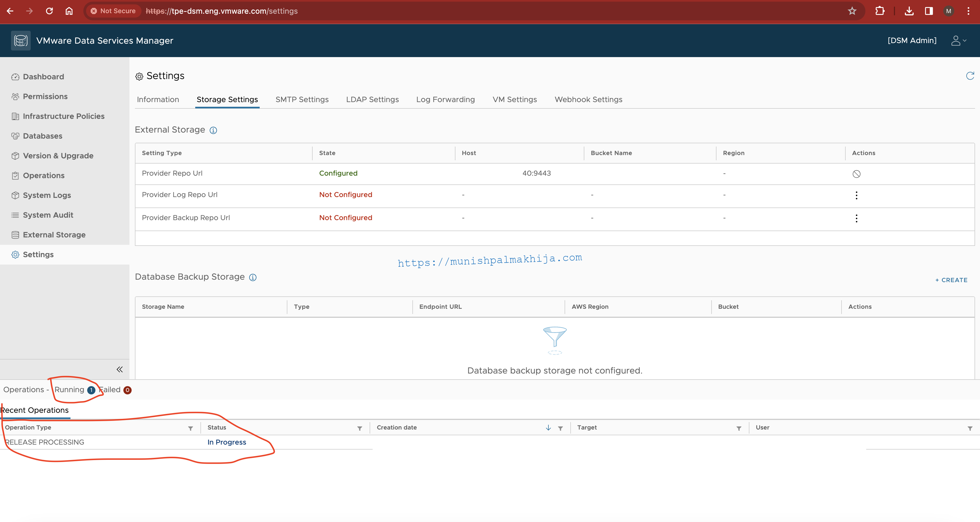
Task: Sort by Creation date descending arrow
Action: (x=548, y=428)
